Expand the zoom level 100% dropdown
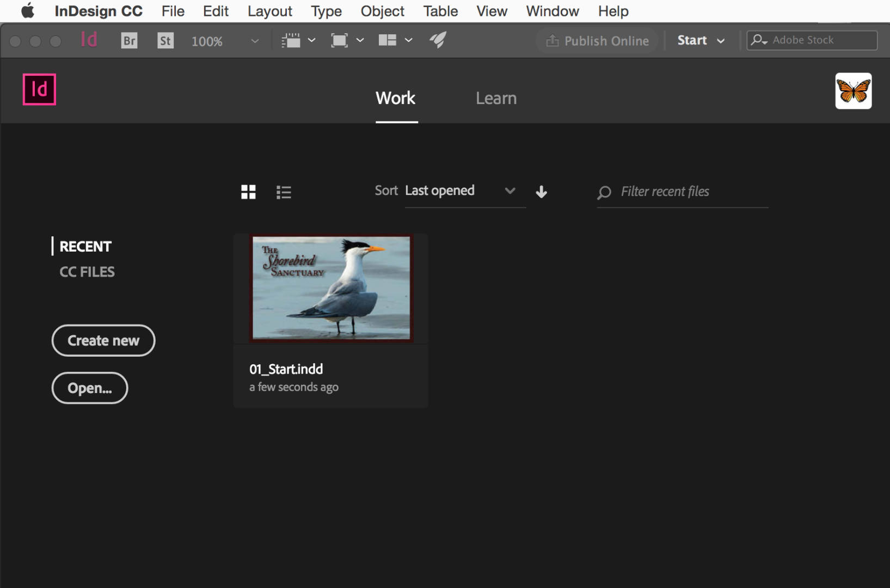890x588 pixels. coord(254,40)
